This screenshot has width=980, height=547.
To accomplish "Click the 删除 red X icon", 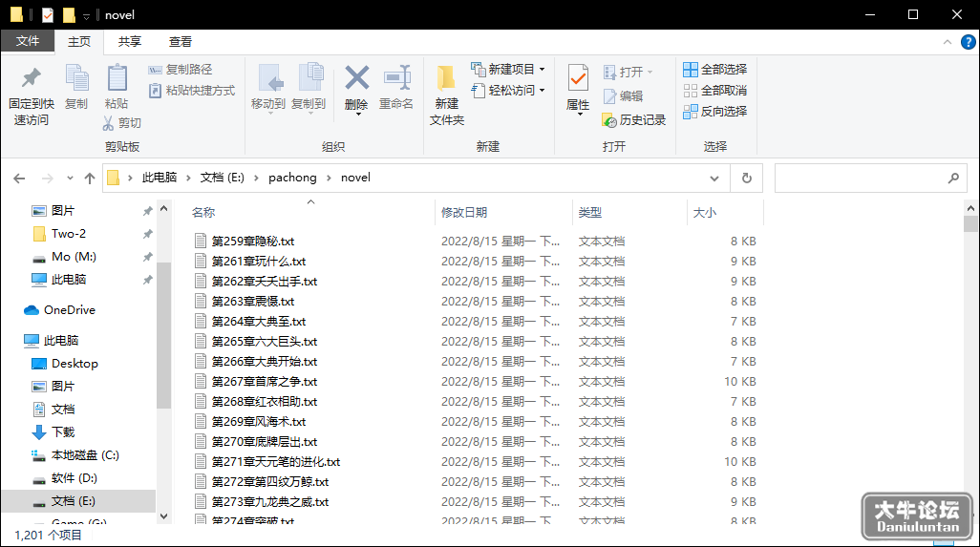I will click(x=356, y=78).
